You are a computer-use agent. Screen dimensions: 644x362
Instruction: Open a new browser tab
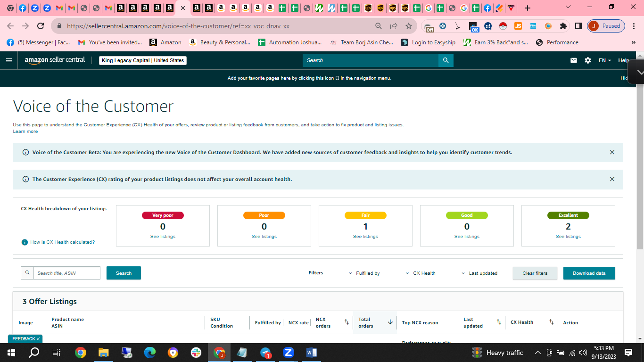[x=528, y=8]
